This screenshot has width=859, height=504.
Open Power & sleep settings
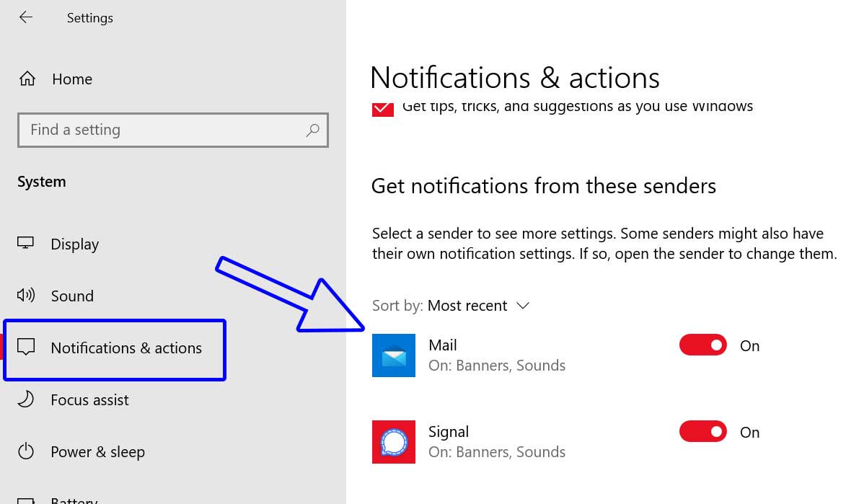pyautogui.click(x=97, y=451)
